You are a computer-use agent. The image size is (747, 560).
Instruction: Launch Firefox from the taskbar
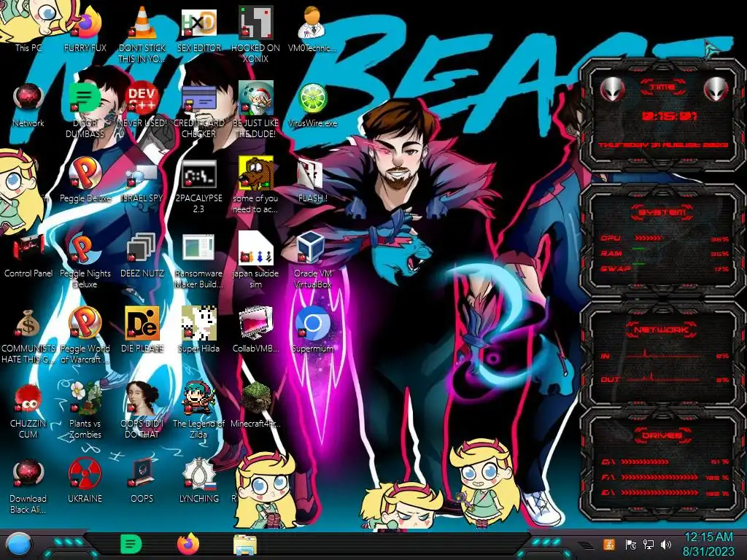(187, 544)
